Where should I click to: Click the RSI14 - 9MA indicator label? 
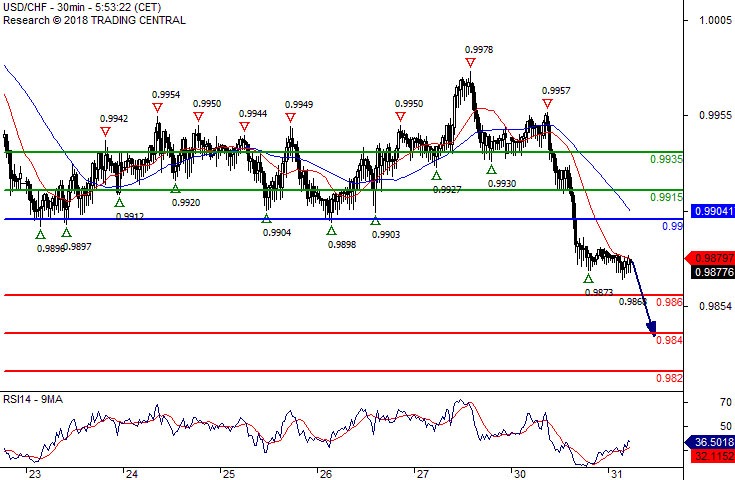33,399
